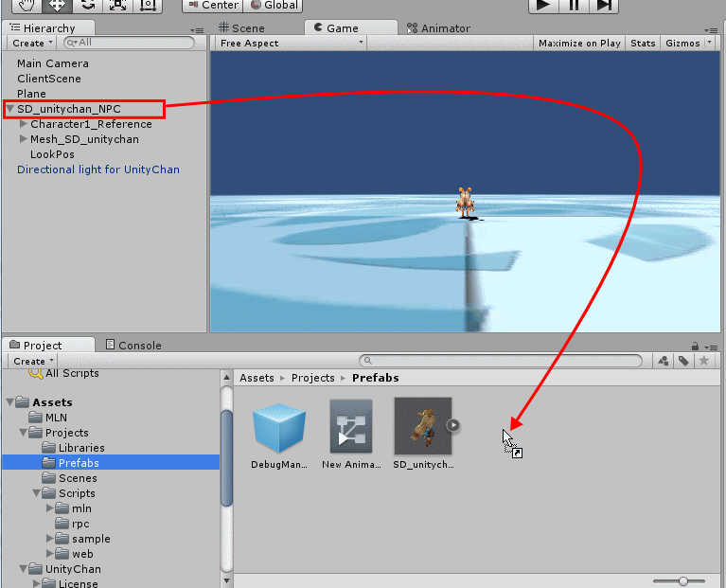Image resolution: width=726 pixels, height=588 pixels.
Task: Select ClientScene object
Action: pyautogui.click(x=49, y=79)
